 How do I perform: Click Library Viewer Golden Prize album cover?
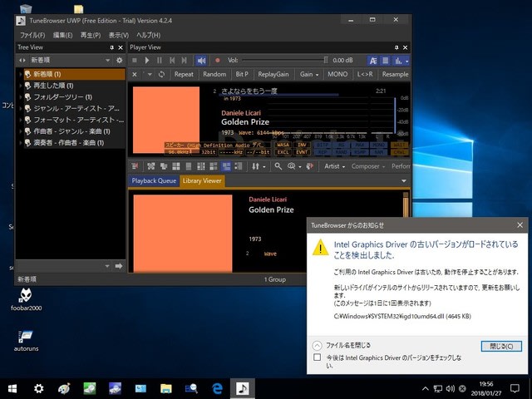click(x=183, y=234)
